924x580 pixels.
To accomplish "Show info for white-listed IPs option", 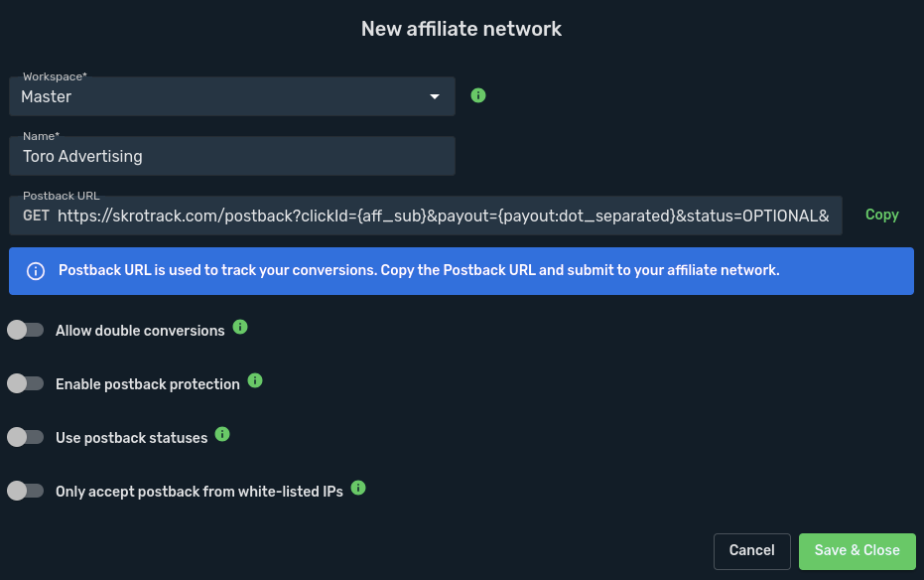I will click(358, 488).
